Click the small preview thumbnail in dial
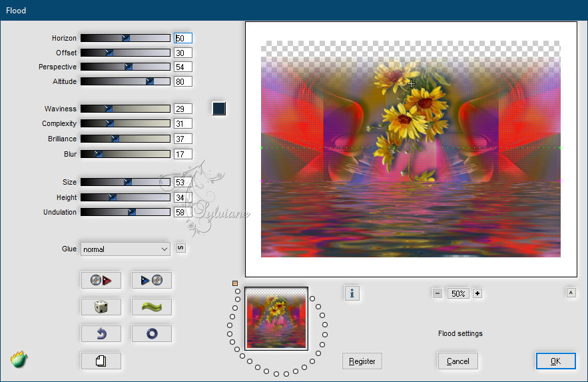The image size is (588, 382). point(276,319)
